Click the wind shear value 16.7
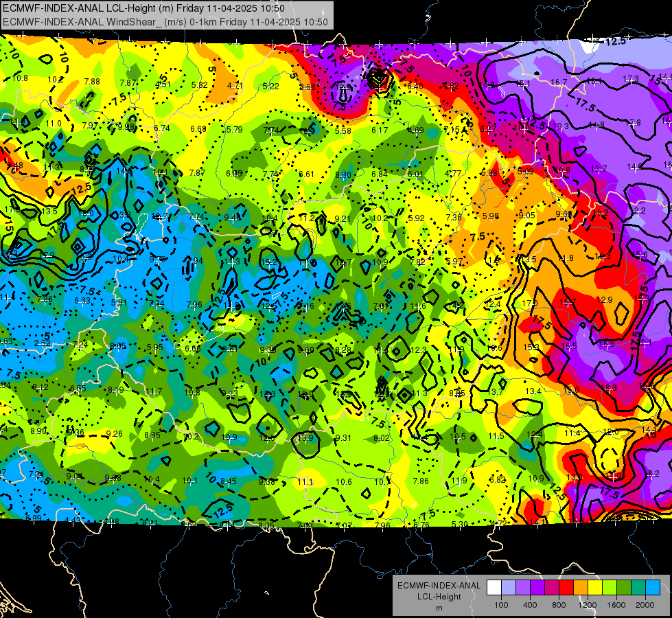The height and width of the screenshot is (618, 672). click(559, 82)
